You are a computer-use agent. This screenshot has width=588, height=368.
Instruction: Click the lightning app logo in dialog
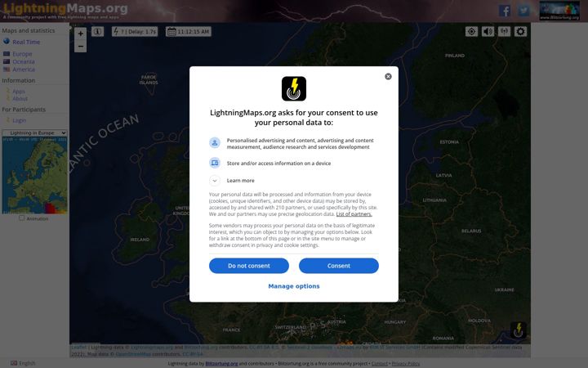pos(294,88)
